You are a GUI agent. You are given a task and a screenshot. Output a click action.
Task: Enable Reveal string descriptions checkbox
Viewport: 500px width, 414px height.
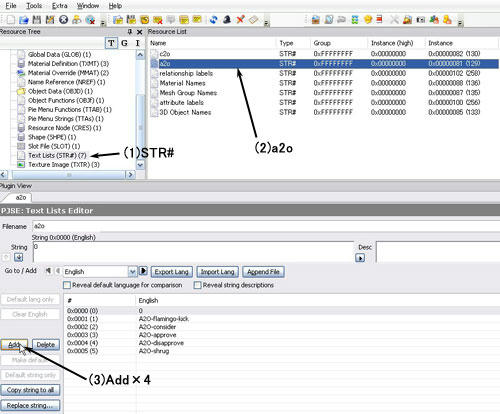pyautogui.click(x=197, y=285)
